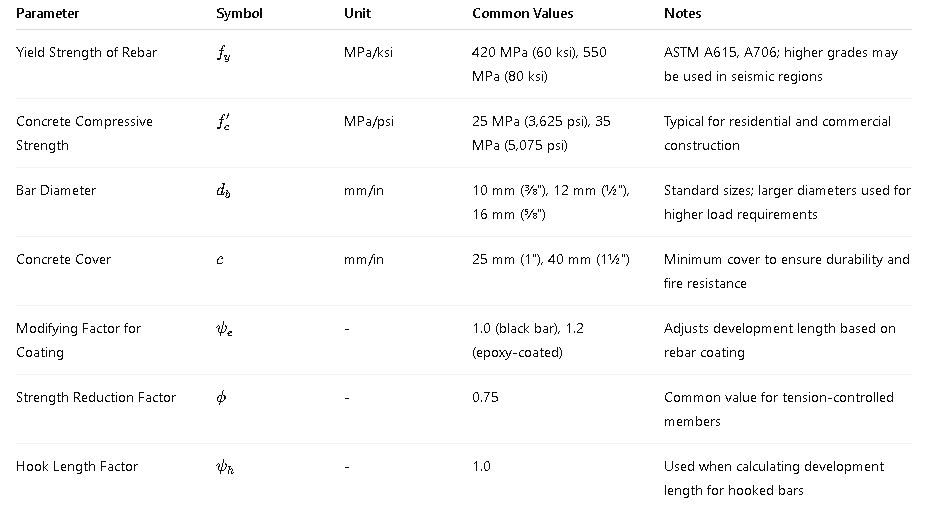Click the c symbol for concrete cover
This screenshot has height=521, width=944.
220,260
